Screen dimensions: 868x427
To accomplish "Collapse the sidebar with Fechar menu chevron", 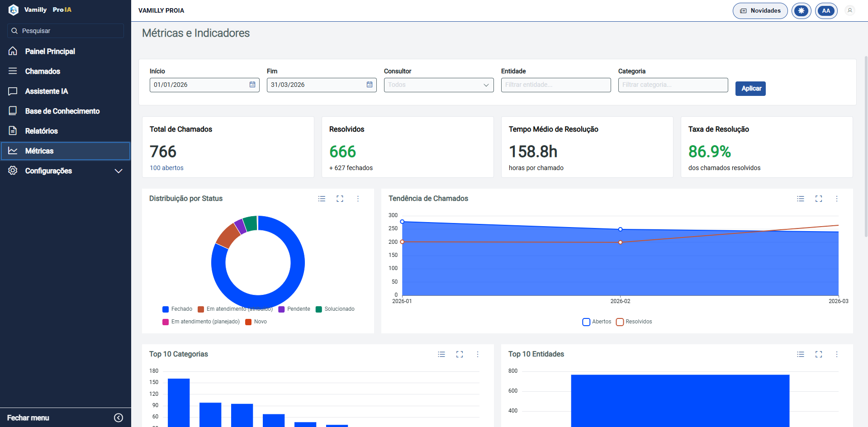I will coord(119,417).
